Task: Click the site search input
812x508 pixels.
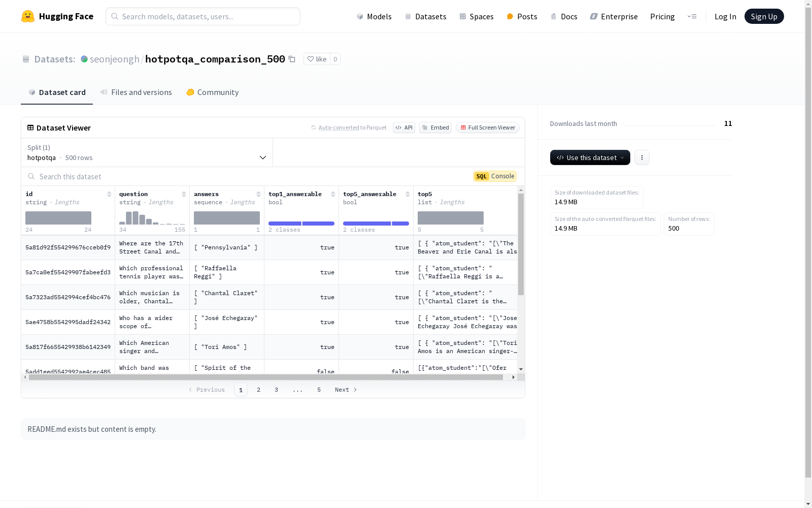Action: [x=203, y=16]
